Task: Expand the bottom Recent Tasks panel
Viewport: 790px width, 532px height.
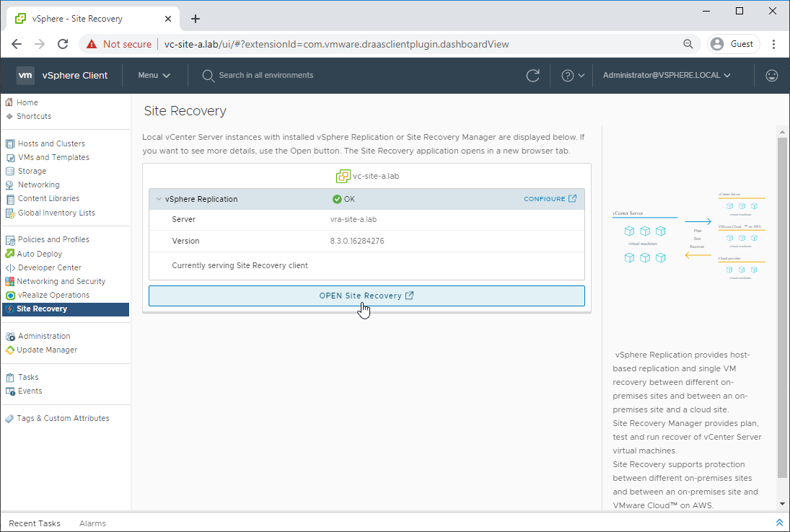Action: click(x=779, y=523)
